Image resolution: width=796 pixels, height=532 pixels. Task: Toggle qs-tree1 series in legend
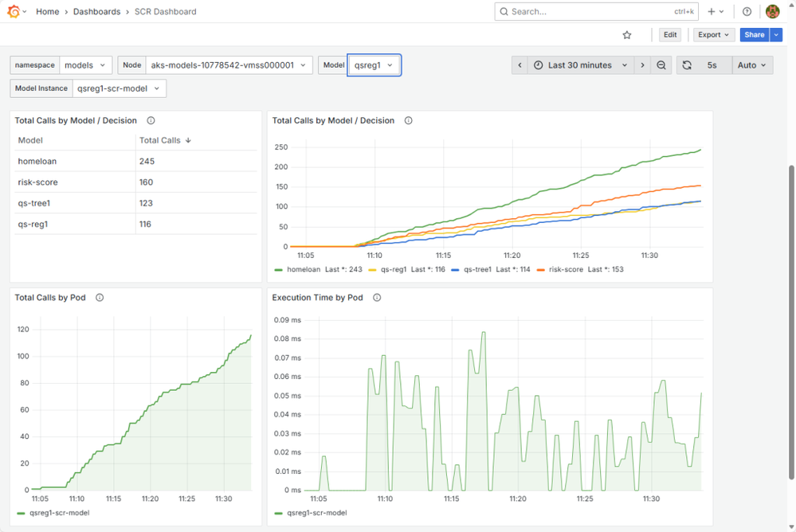tap(477, 269)
